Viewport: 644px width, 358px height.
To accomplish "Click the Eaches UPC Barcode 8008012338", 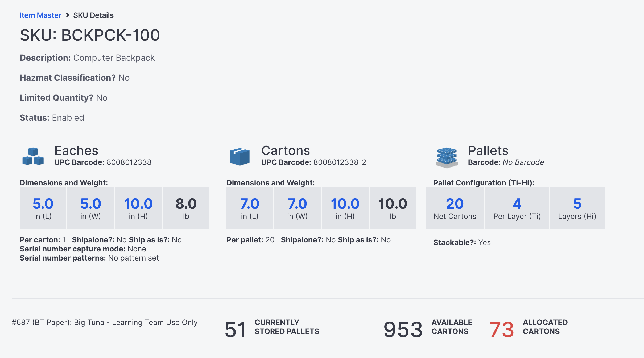I will [x=129, y=162].
